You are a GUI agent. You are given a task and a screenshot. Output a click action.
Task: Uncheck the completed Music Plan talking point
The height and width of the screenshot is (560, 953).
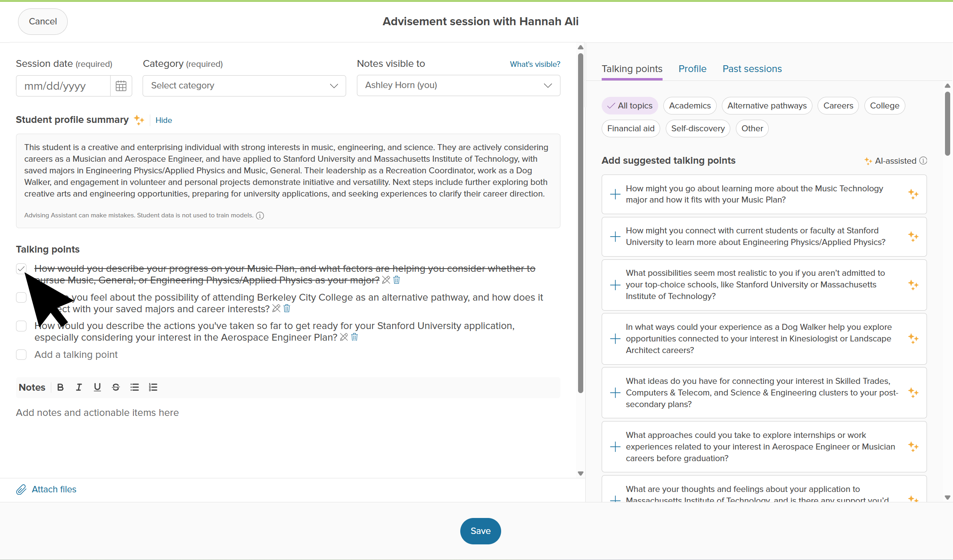[21, 269]
